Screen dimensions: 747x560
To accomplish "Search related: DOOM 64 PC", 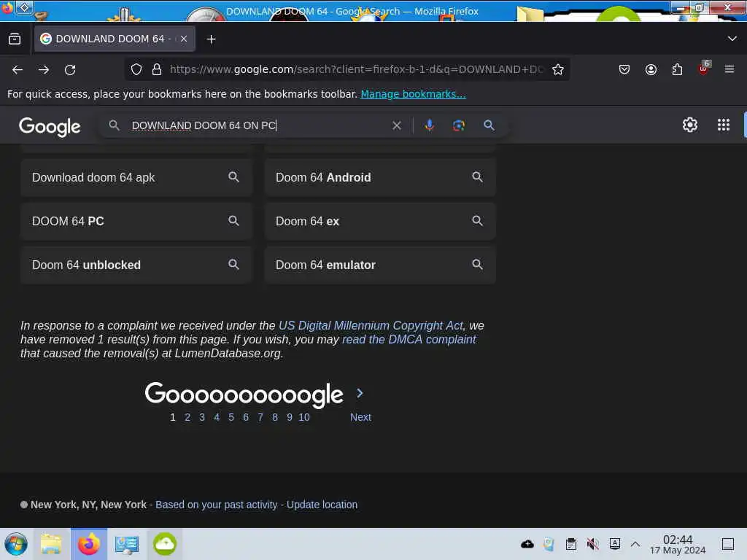I will pyautogui.click(x=136, y=221).
